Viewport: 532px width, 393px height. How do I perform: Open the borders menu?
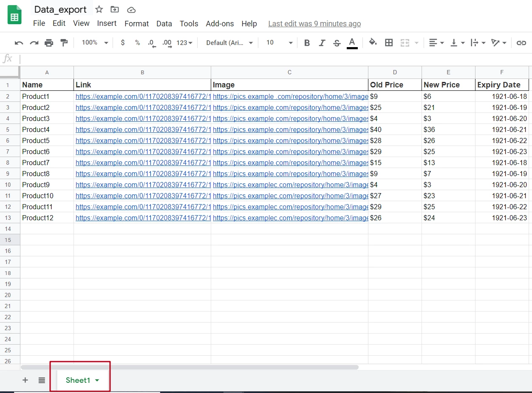tap(389, 42)
